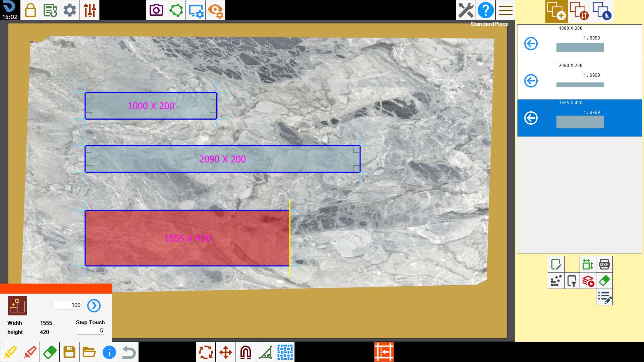Screen dimensions: 644x362
Task: Click arrow for 2090 X 200 piece
Action: click(x=531, y=81)
